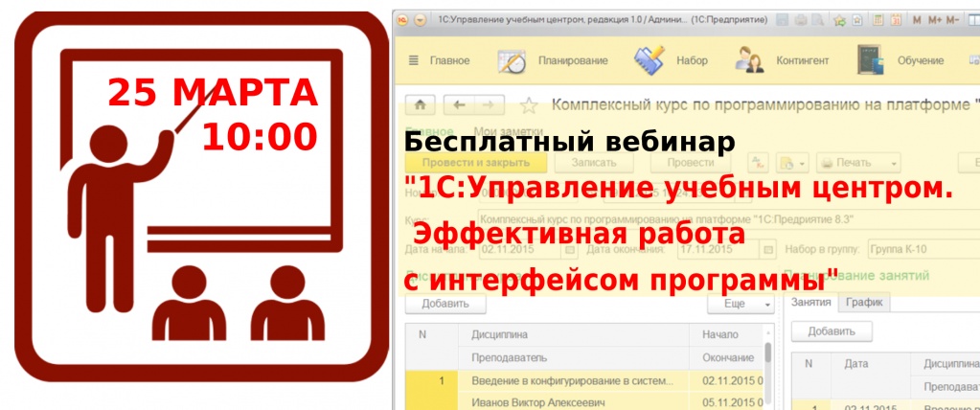
Task: Open the 1C application main menu dropdown arrow
Action: (420, 20)
